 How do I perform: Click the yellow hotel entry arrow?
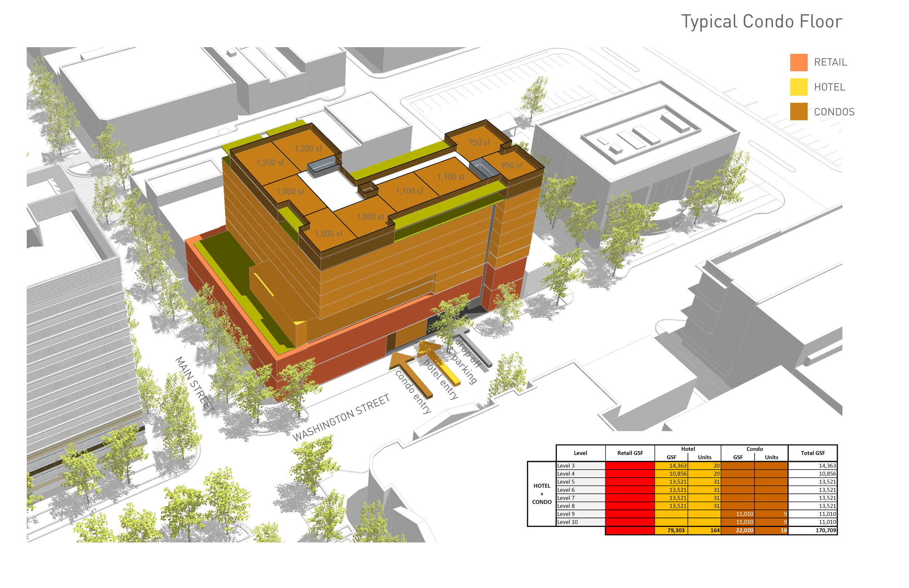pyautogui.click(x=439, y=363)
